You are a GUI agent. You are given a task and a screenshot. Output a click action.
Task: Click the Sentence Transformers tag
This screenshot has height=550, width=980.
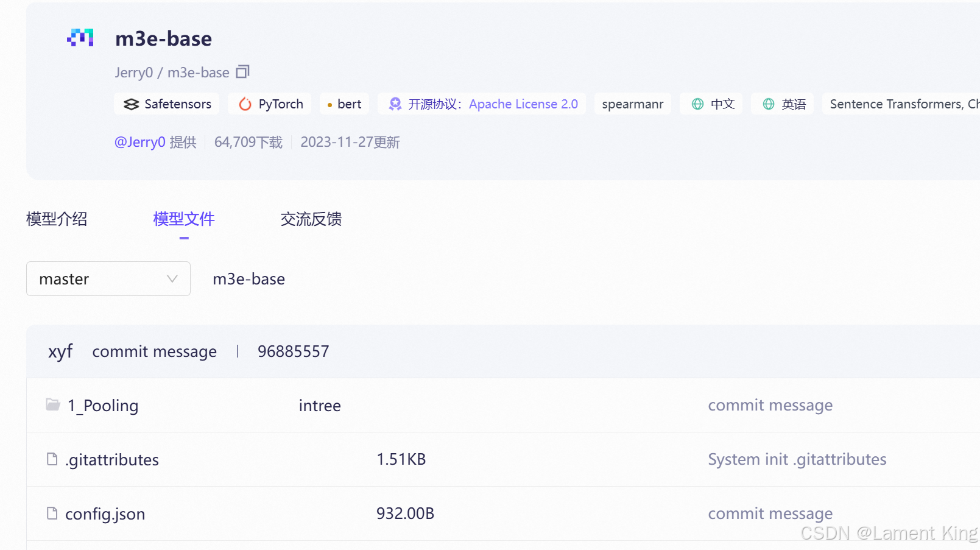901,104
